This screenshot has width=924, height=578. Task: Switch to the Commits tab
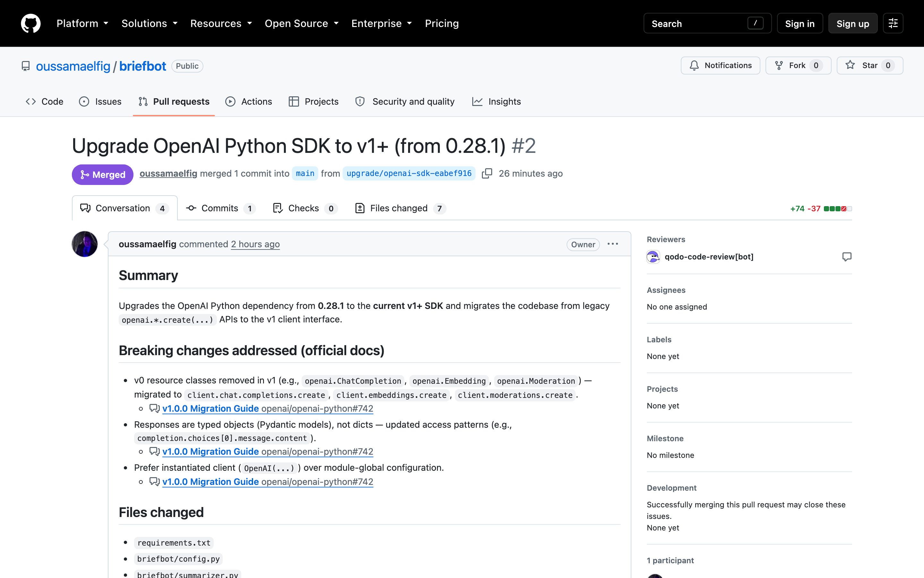[x=220, y=208]
